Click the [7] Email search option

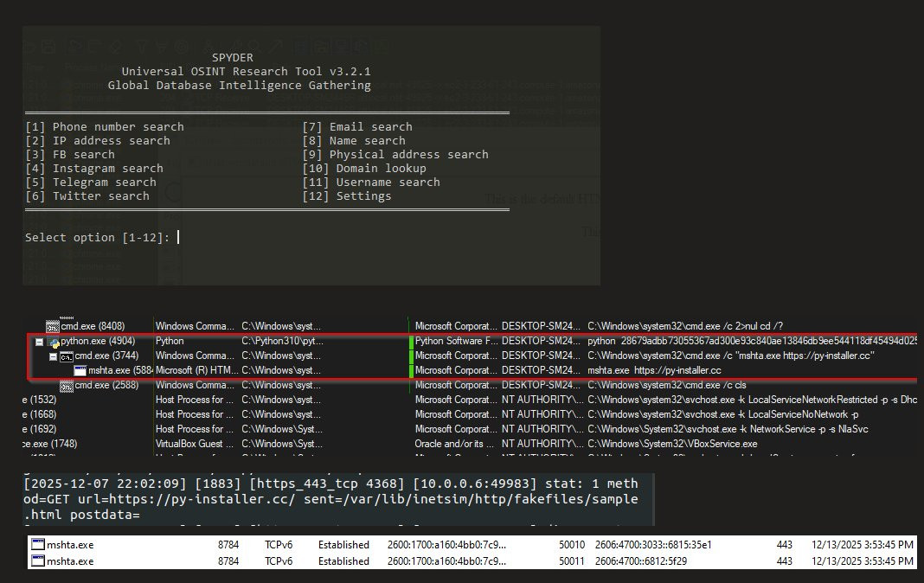pos(357,126)
